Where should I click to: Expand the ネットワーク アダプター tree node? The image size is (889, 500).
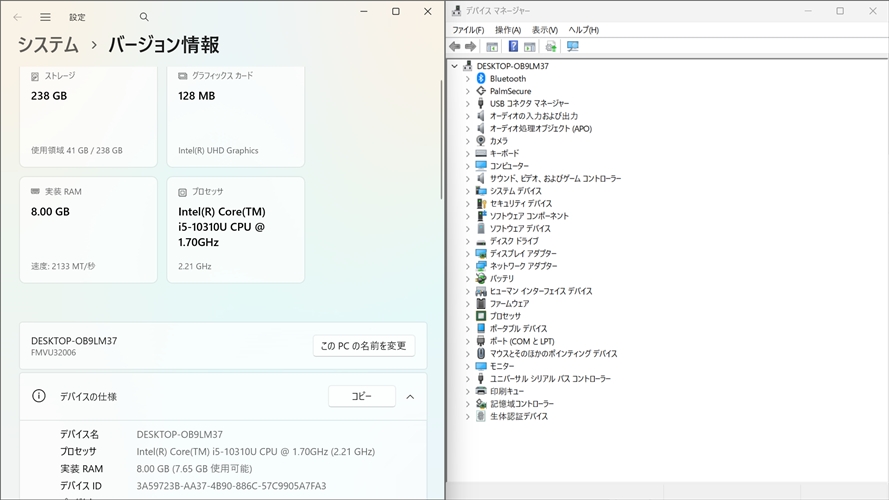[467, 266]
